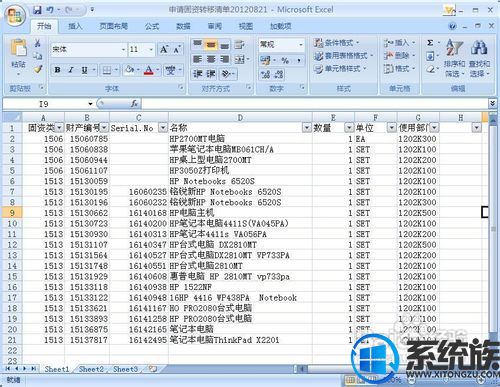This screenshot has width=500, height=387.
Task: Select cell containing HP电脑主机
Action: tap(240, 213)
